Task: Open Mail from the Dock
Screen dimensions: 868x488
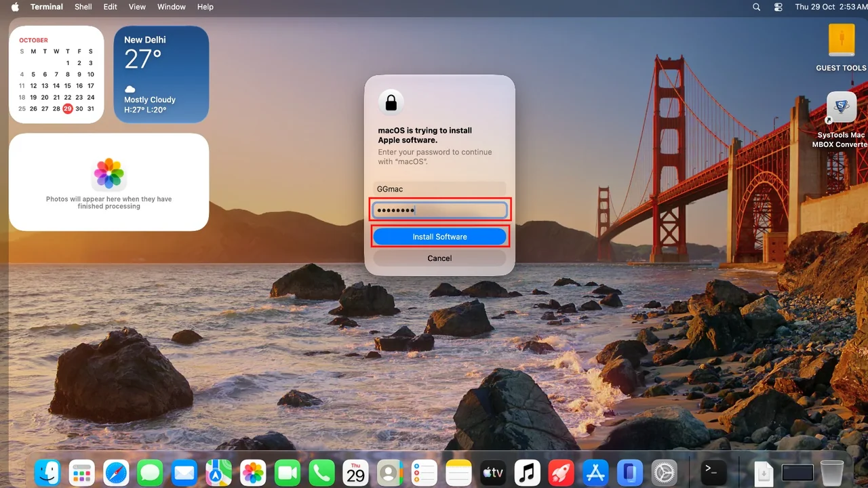Action: click(184, 472)
